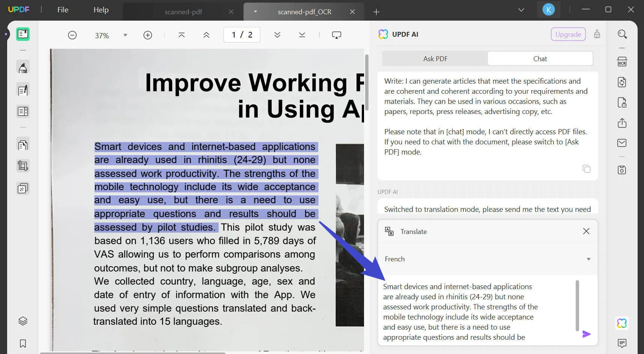The image size is (644, 354).
Task: Click the page number input field
Action: [242, 35]
